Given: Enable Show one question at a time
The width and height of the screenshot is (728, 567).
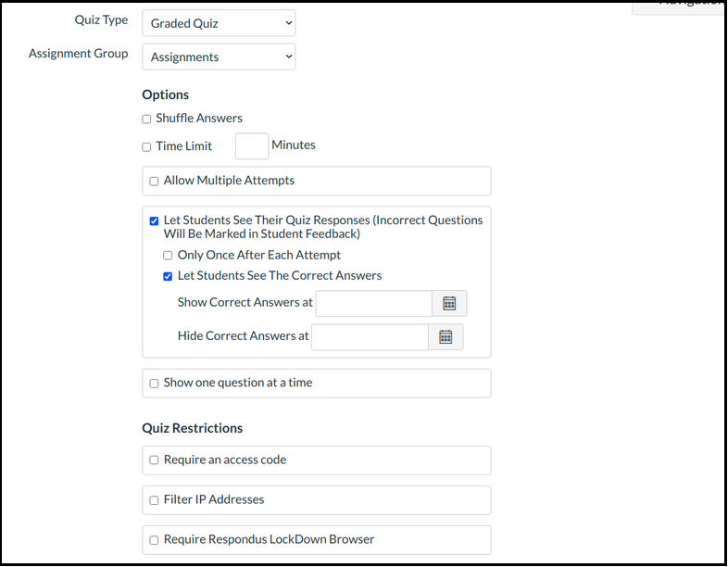Looking at the screenshot, I should click(154, 384).
